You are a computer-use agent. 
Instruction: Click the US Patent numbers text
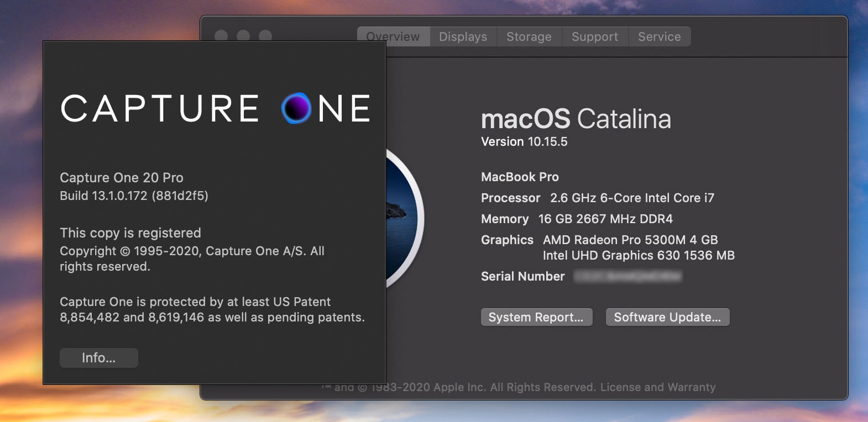(x=212, y=310)
